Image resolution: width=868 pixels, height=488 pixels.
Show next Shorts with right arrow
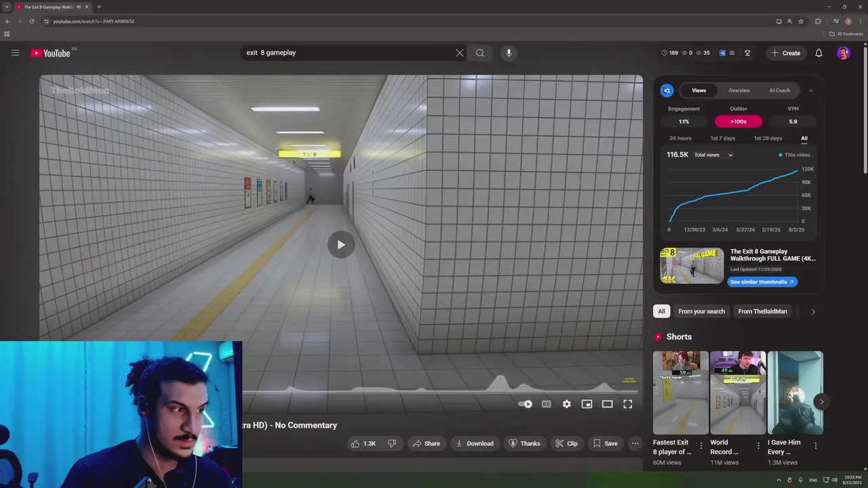click(821, 402)
